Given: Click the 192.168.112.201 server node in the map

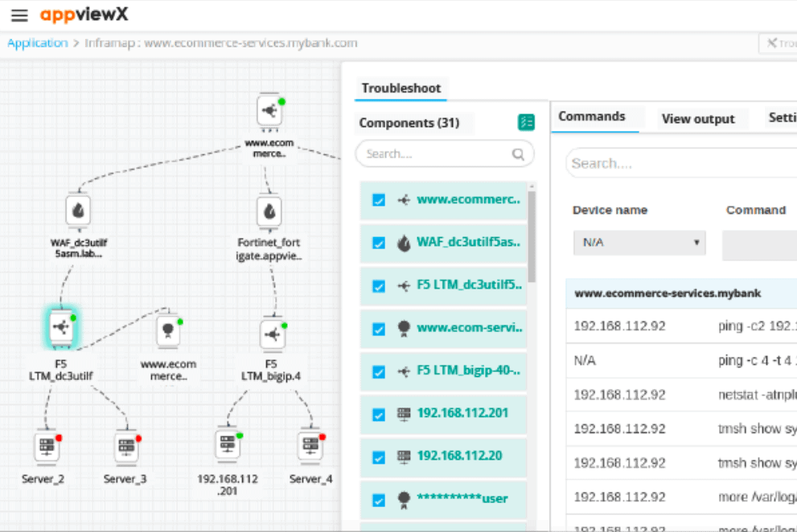Looking at the screenshot, I should (228, 444).
